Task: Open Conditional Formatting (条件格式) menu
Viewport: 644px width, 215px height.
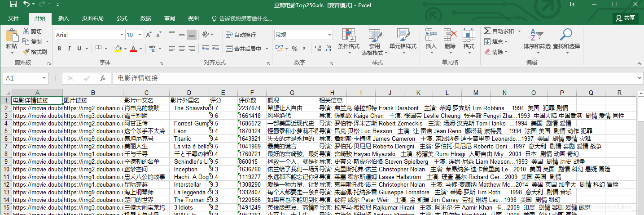Action: pyautogui.click(x=349, y=41)
